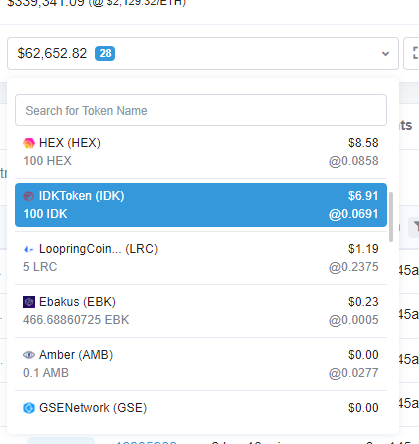
Task: Click the $6.91 IDK value amount
Action: tap(363, 196)
